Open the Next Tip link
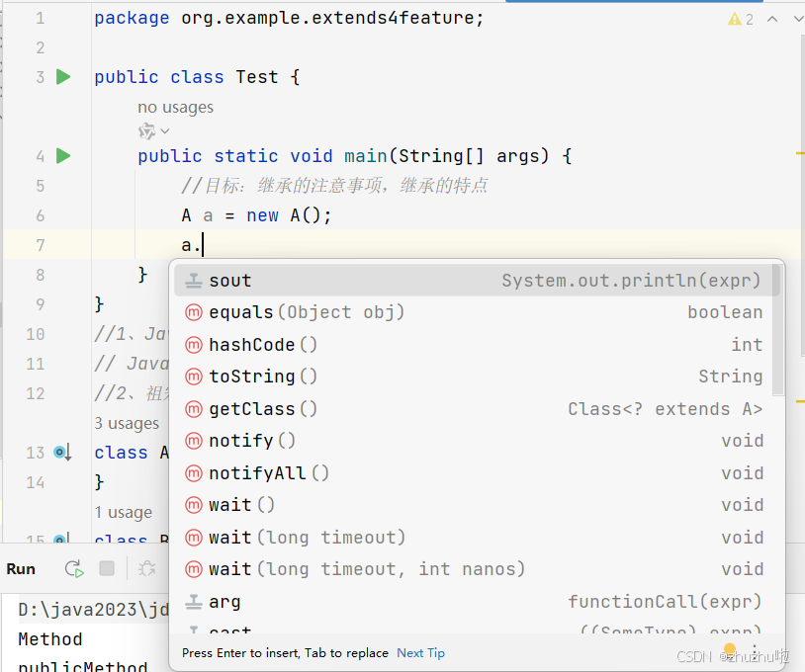The width and height of the screenshot is (805, 672). (420, 652)
